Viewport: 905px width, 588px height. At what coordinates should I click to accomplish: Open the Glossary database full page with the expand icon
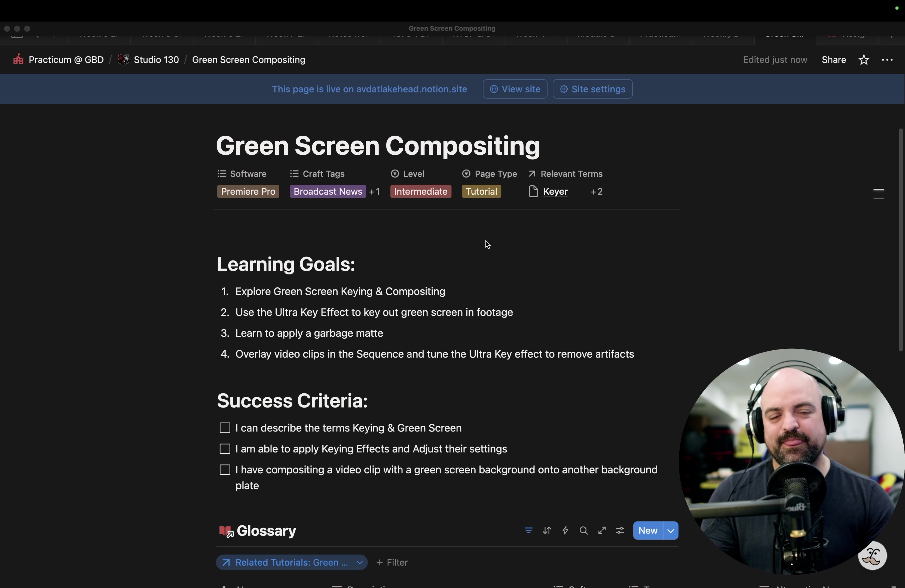tap(601, 530)
